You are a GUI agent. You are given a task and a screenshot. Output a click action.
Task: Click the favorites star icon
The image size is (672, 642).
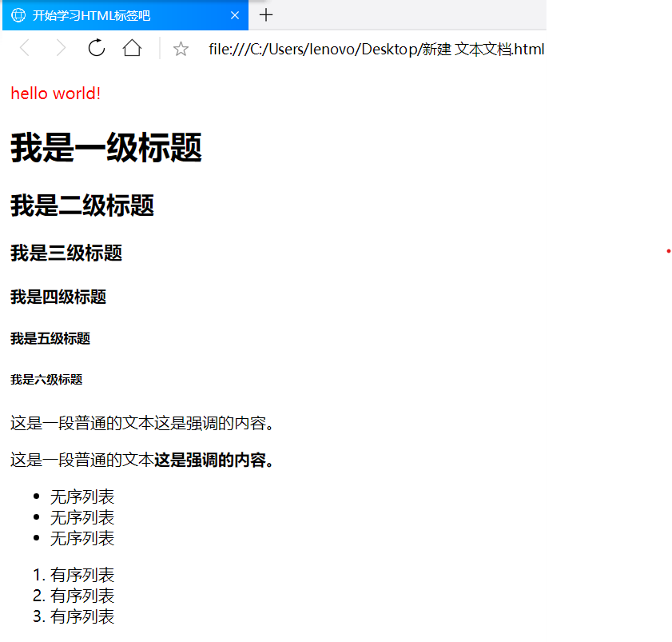click(181, 49)
